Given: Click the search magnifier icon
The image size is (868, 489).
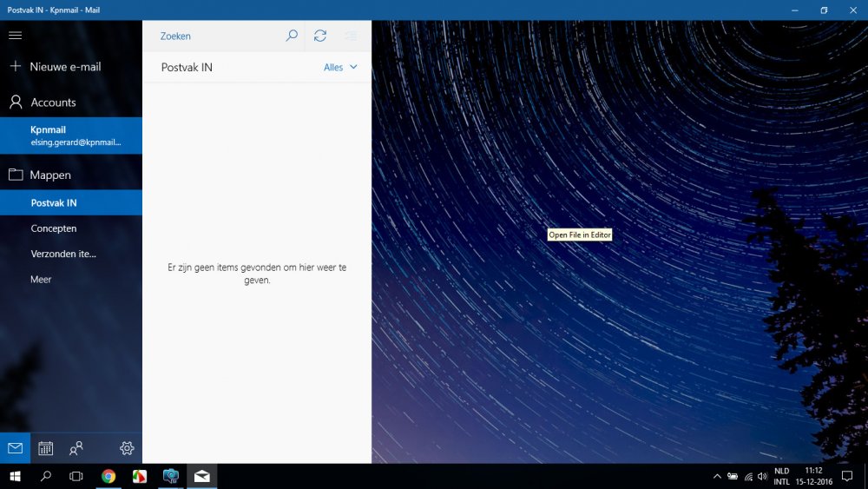Looking at the screenshot, I should click(292, 36).
